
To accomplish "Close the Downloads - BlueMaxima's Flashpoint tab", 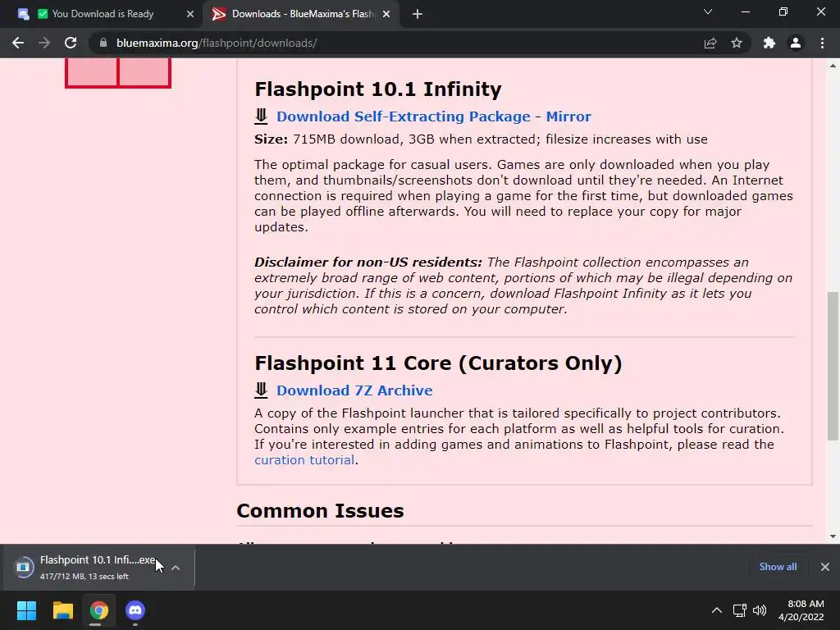I will coord(386,14).
